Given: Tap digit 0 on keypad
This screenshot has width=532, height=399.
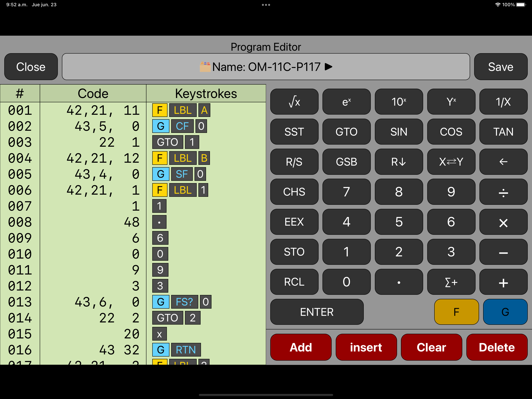Looking at the screenshot, I should click(346, 282).
